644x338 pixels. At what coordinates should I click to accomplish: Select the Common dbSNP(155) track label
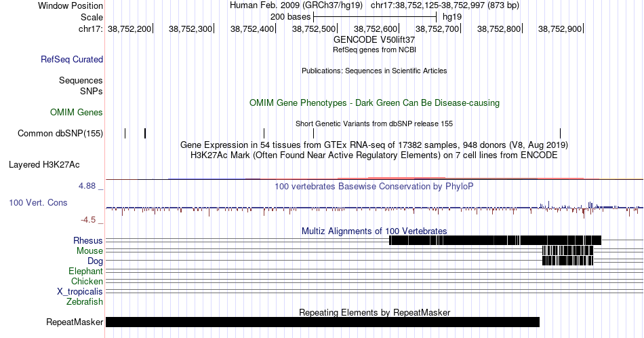click(x=60, y=133)
